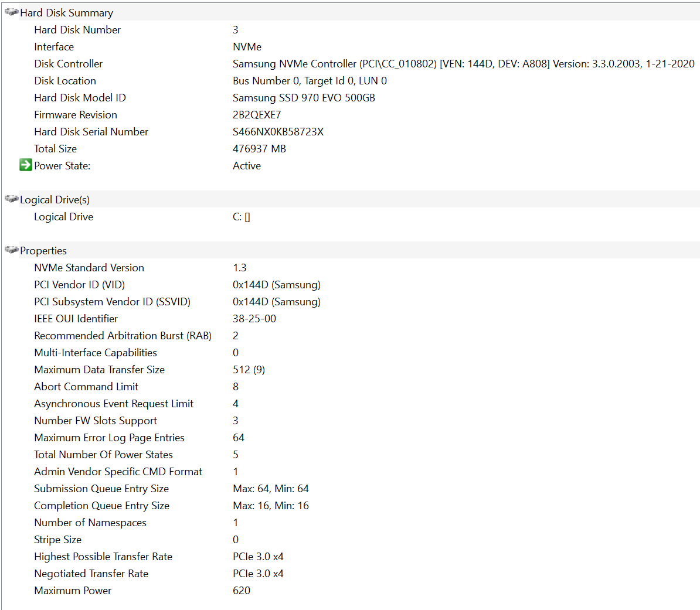Viewport: 700px width, 610px height.
Task: Click the Hard Disk Summary drive icon
Action: point(11,12)
